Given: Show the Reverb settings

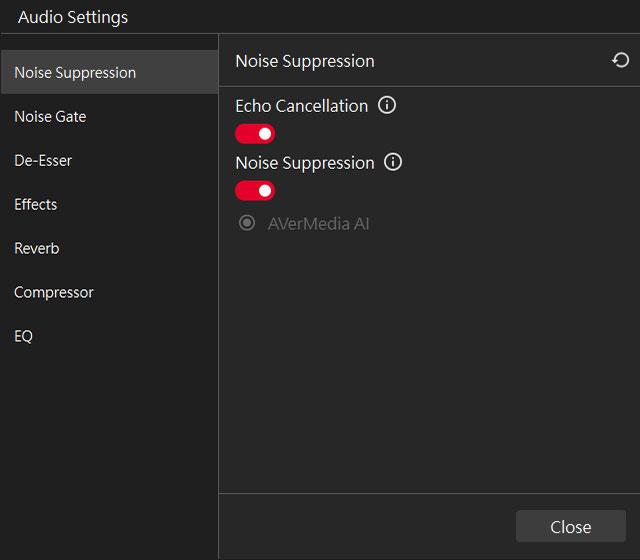Looking at the screenshot, I should (x=37, y=249).
